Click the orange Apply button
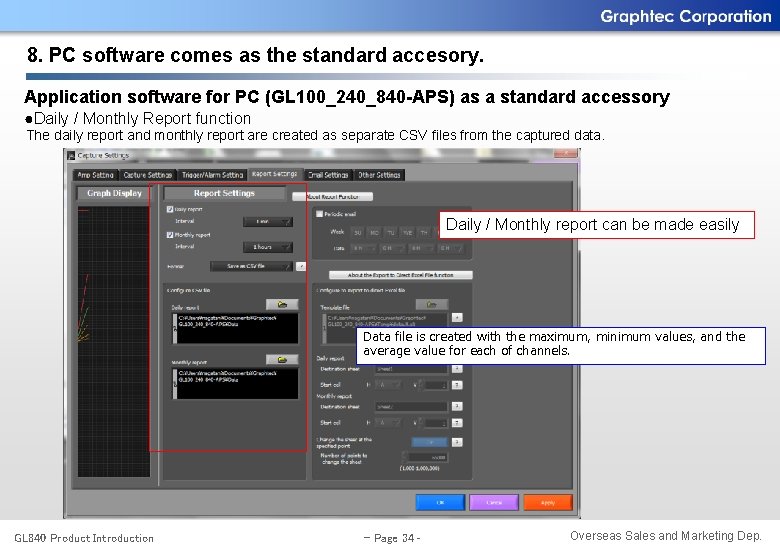The height and width of the screenshot is (551, 780). pos(548,502)
